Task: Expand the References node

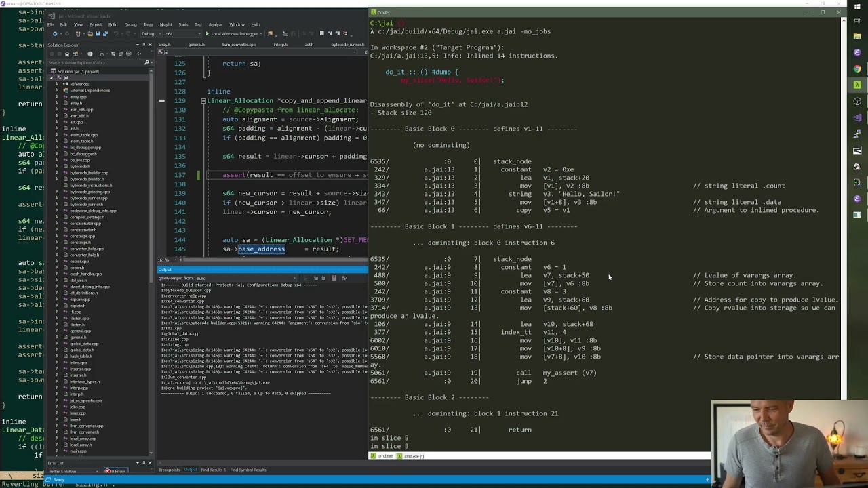Action: pyautogui.click(x=58, y=84)
